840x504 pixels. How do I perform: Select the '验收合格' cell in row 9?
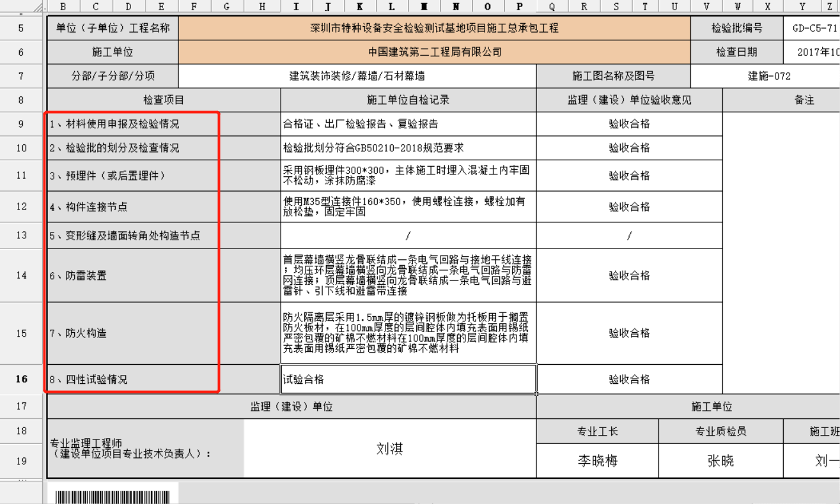(630, 124)
